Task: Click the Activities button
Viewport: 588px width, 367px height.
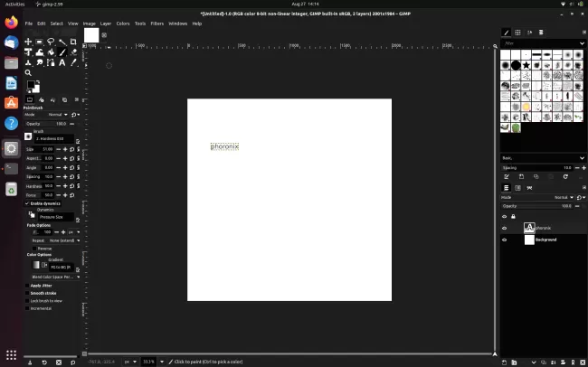Action: click(14, 5)
